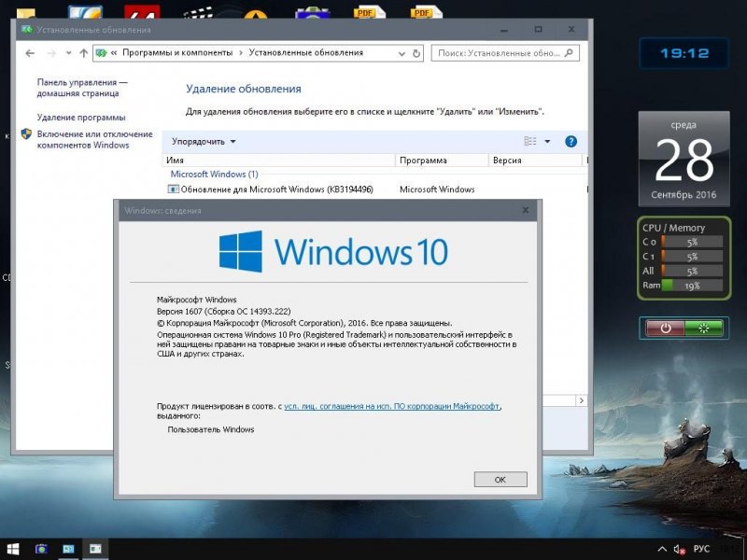Switch to Windows: сведения taskbar window

pos(95,549)
